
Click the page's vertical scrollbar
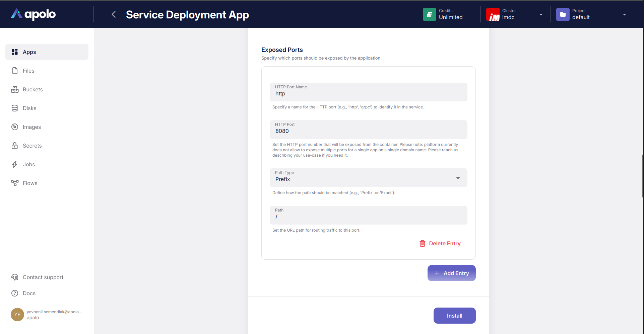click(642, 176)
